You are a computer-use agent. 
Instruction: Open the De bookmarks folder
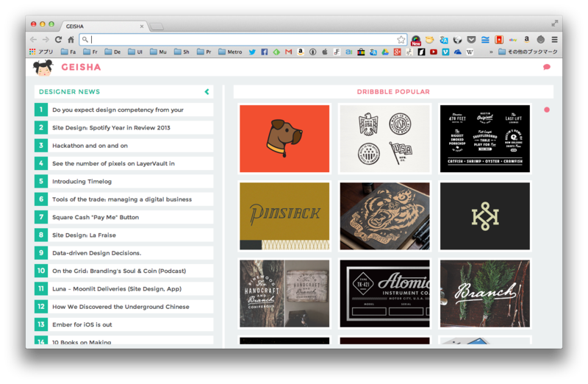coord(113,51)
